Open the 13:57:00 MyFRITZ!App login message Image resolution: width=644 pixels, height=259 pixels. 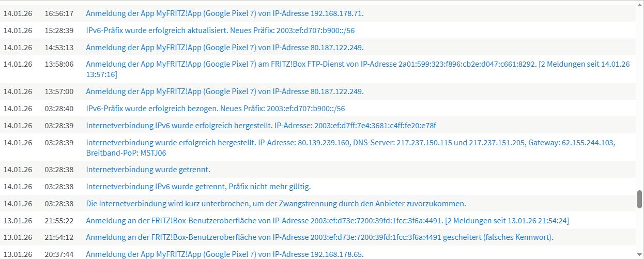[225, 92]
